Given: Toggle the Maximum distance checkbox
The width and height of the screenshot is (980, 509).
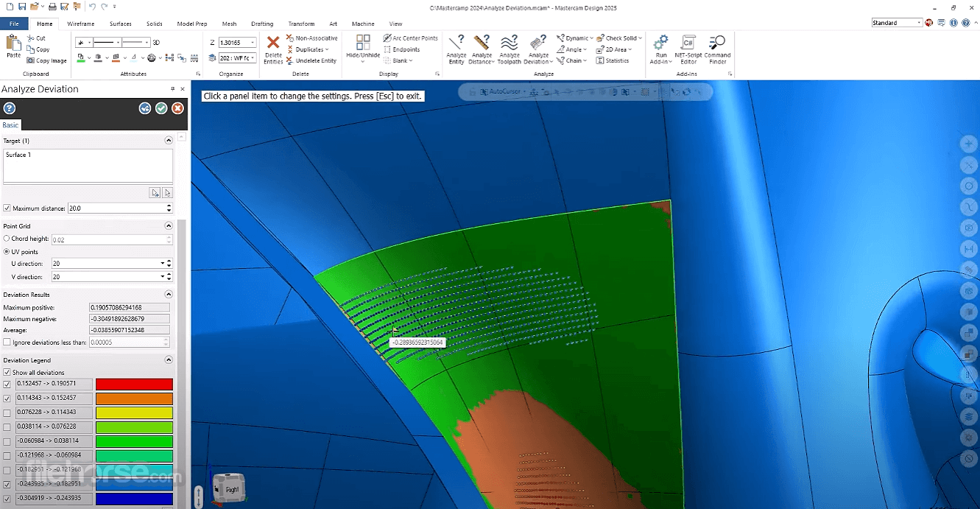Looking at the screenshot, I should [x=7, y=208].
